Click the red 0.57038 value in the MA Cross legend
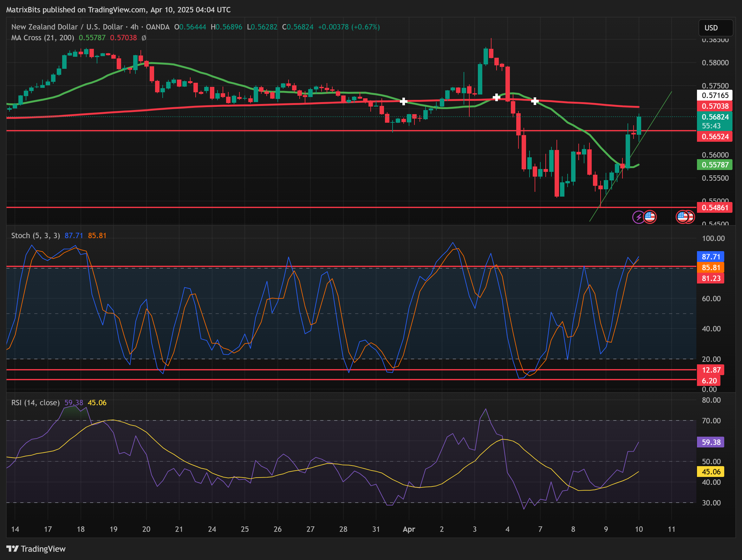742x560 pixels. tap(123, 38)
